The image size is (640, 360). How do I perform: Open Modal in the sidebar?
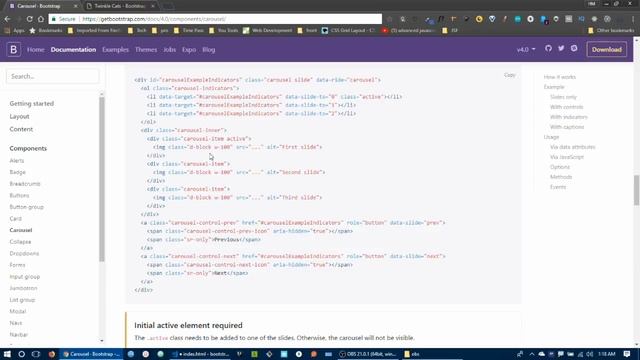pos(18,311)
